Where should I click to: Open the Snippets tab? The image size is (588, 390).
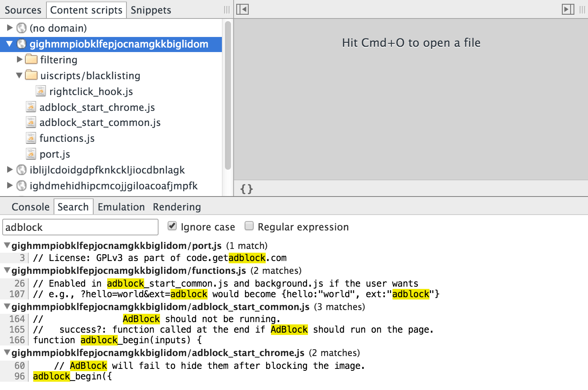click(151, 10)
